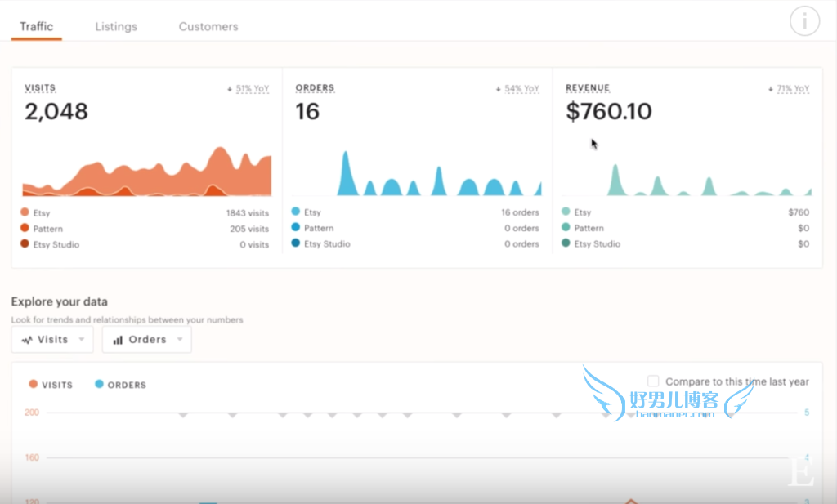Open the info icon in the top corner
The width and height of the screenshot is (837, 504).
[x=804, y=21]
